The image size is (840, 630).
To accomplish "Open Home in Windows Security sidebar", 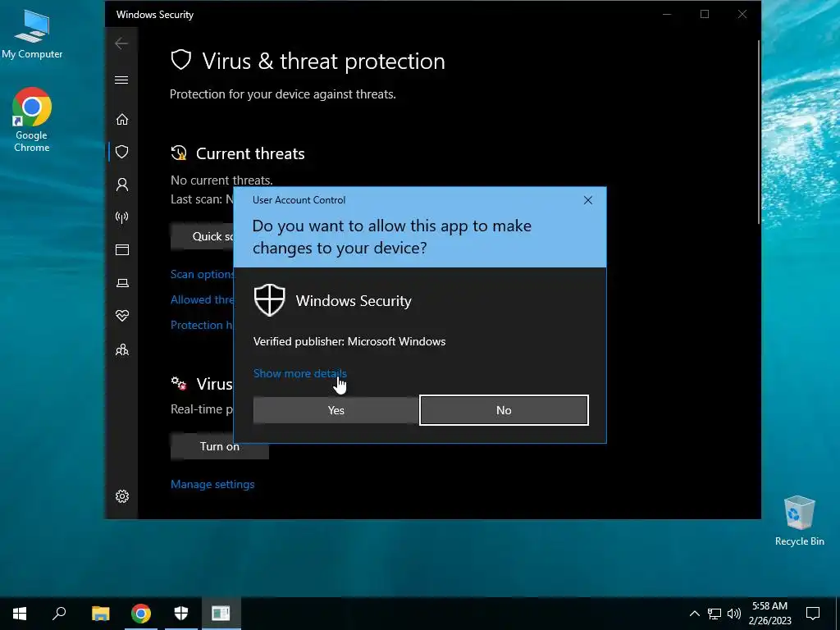I will click(122, 120).
